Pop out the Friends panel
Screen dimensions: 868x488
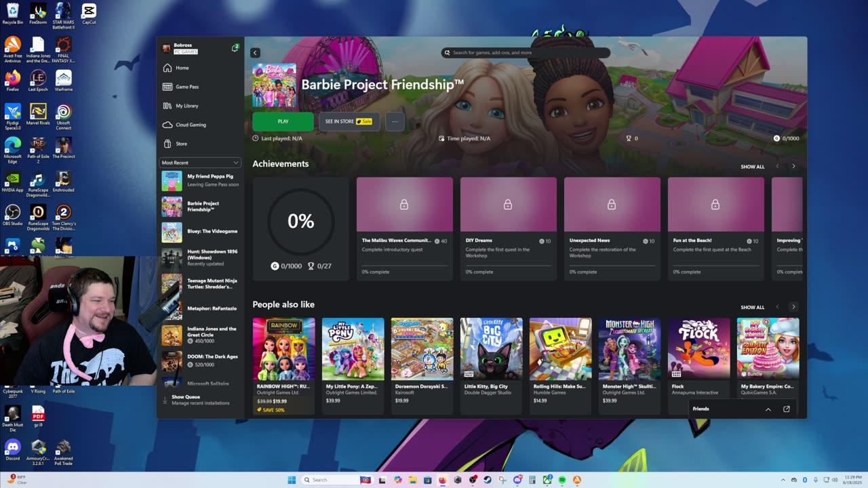(x=787, y=409)
